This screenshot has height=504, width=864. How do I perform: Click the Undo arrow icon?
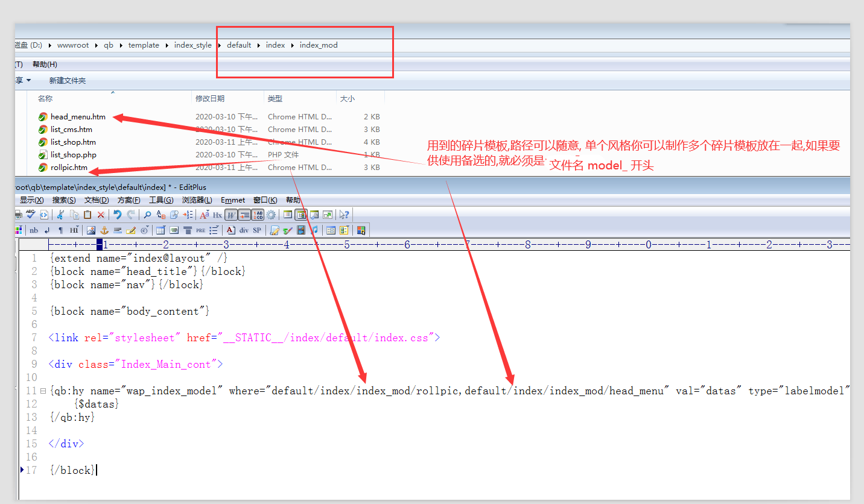point(118,215)
